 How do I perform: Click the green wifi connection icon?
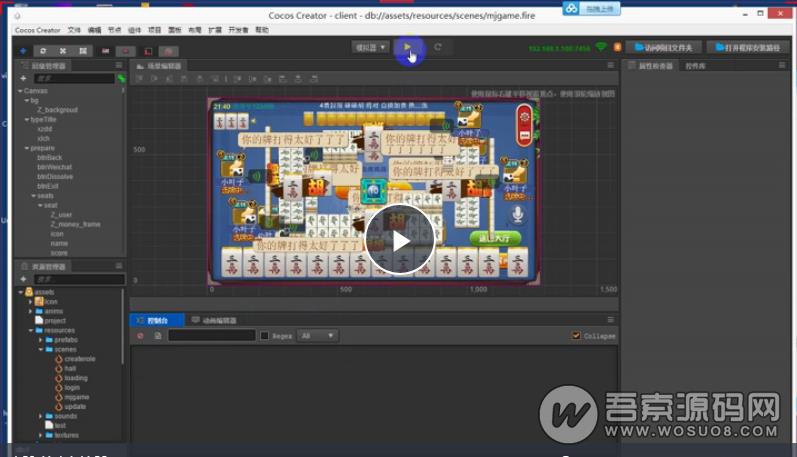601,47
